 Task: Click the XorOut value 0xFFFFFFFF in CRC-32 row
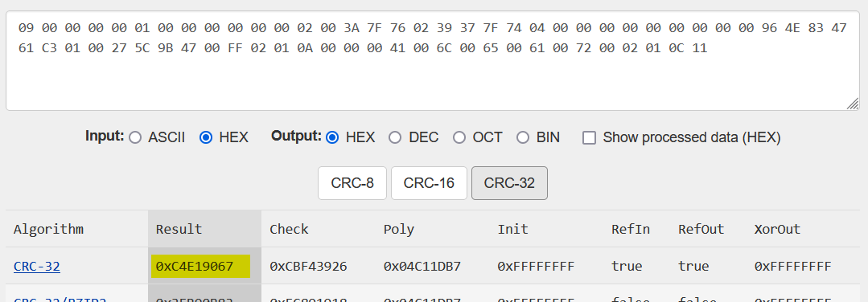(x=792, y=267)
